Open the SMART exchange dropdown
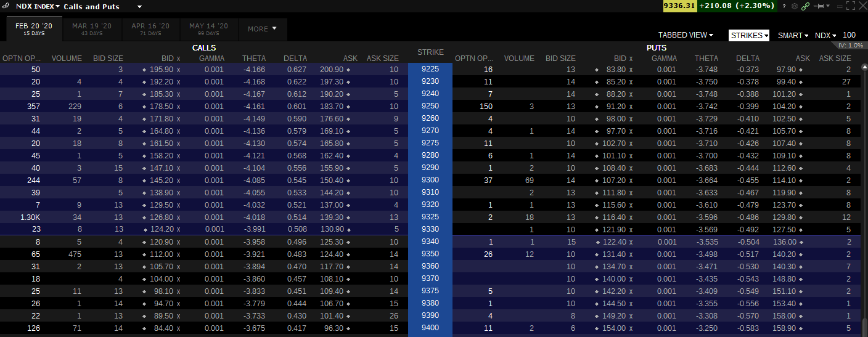 [x=793, y=35]
